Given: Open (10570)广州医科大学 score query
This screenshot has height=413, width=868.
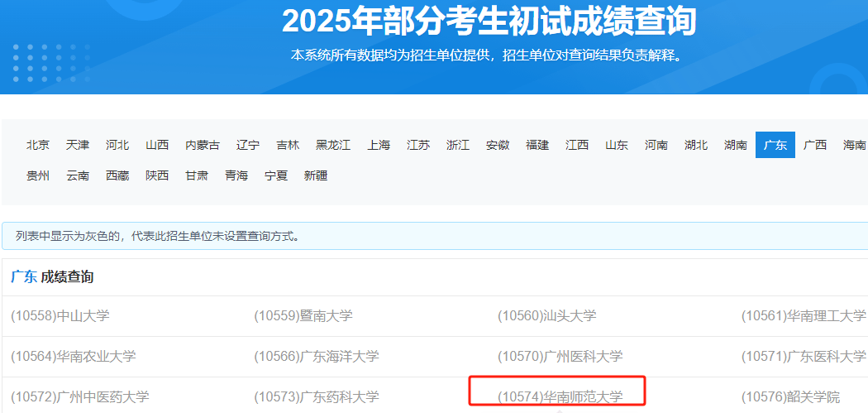Looking at the screenshot, I should [560, 357].
